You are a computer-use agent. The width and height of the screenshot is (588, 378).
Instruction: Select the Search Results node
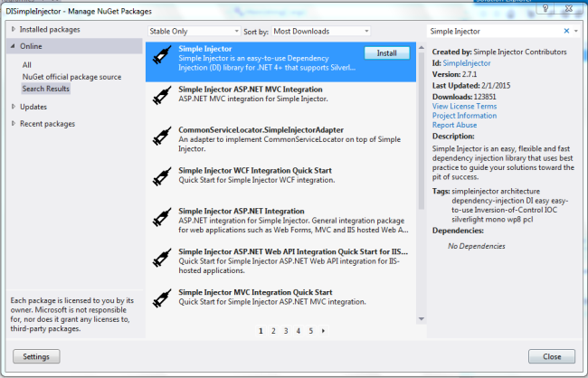(x=46, y=89)
